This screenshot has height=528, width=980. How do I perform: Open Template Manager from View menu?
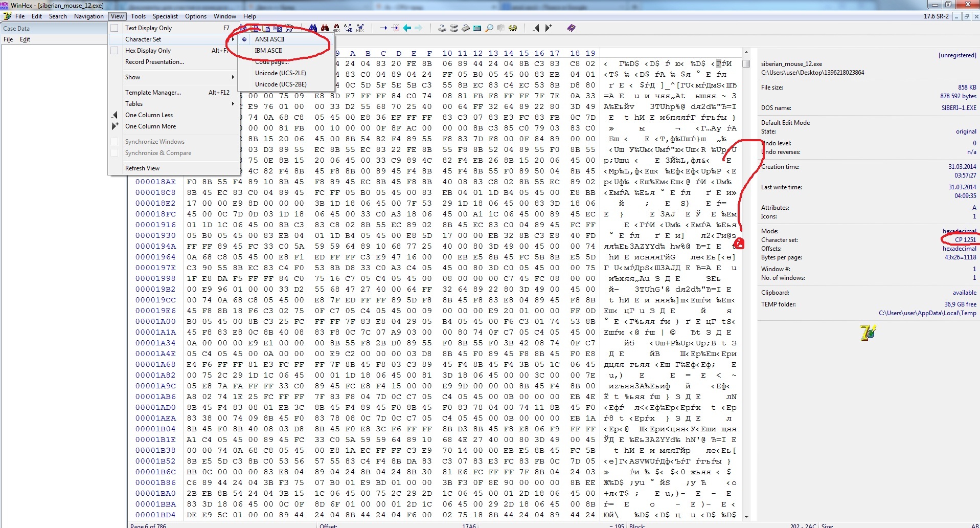[174, 93]
